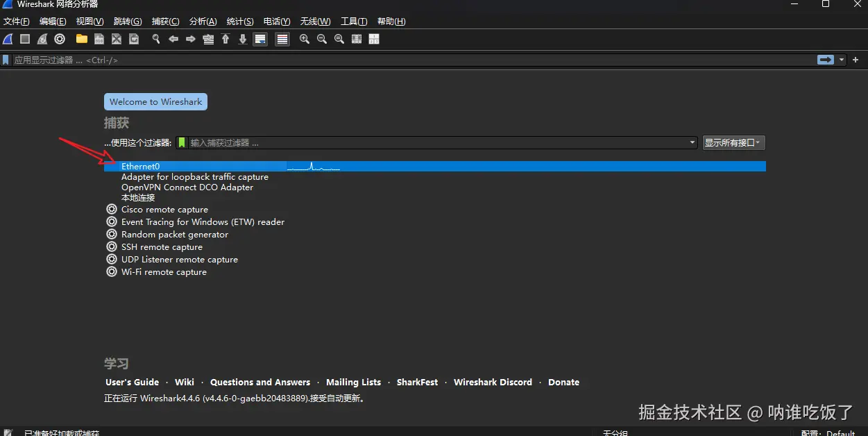Viewport: 868px width, 436px height.
Task: Open the 无线(W) menu
Action: [x=315, y=22]
